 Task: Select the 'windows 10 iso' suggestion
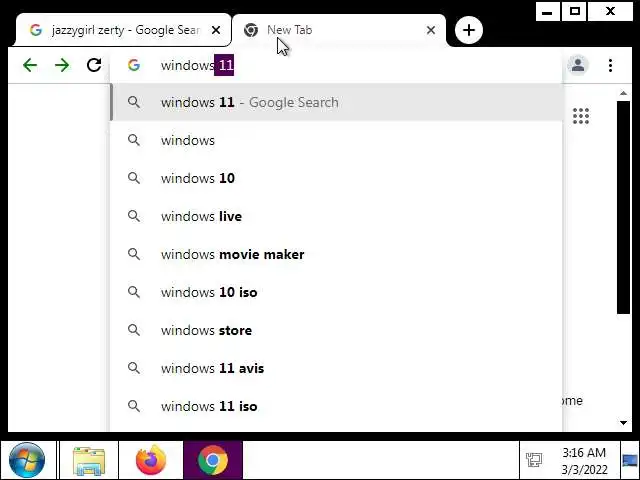click(x=337, y=292)
